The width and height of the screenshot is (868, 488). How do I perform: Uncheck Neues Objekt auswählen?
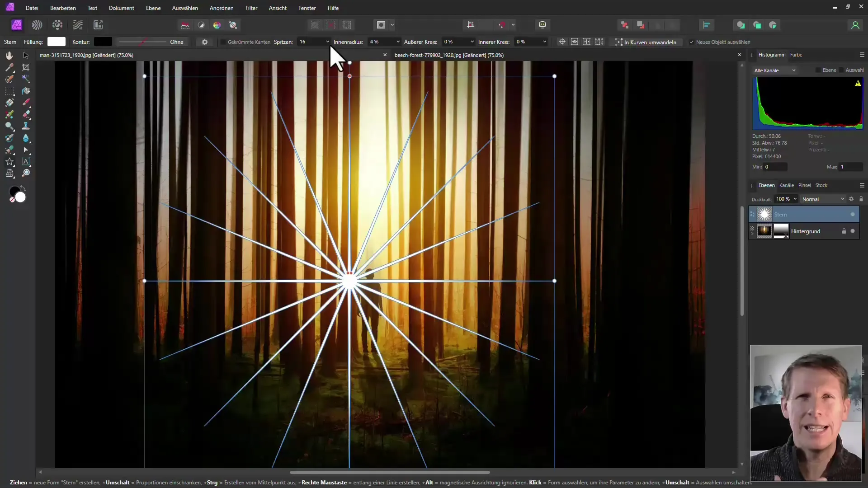[691, 42]
